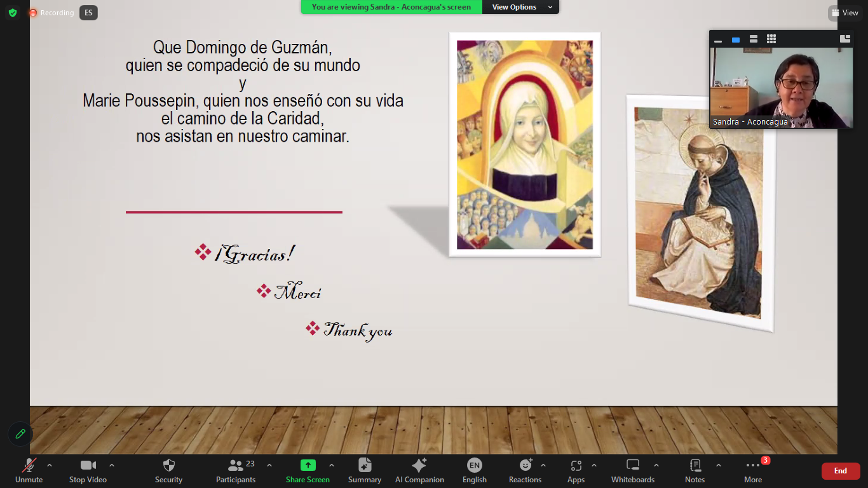Click Sandra - Aconcagua video thumbnail

pyautogui.click(x=781, y=88)
